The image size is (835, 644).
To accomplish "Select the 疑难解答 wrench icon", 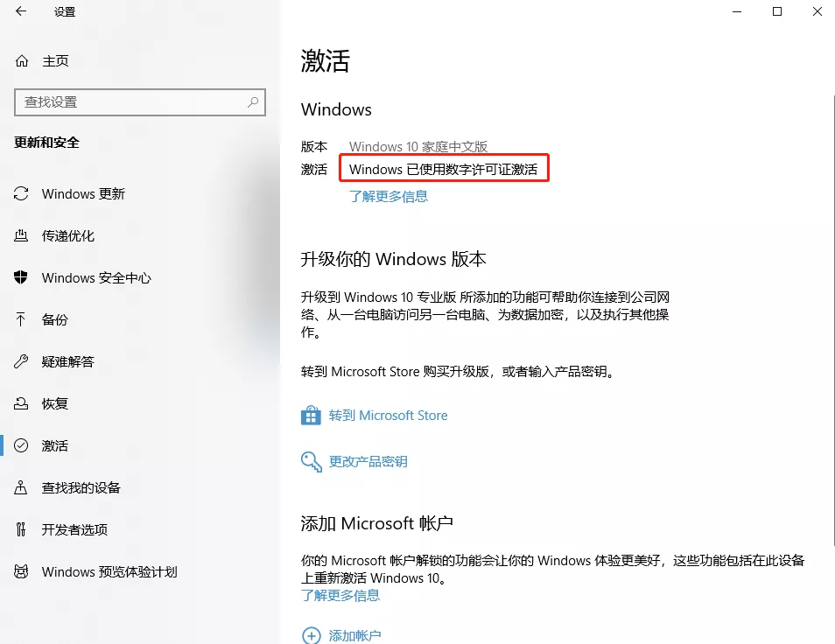I will point(22,362).
